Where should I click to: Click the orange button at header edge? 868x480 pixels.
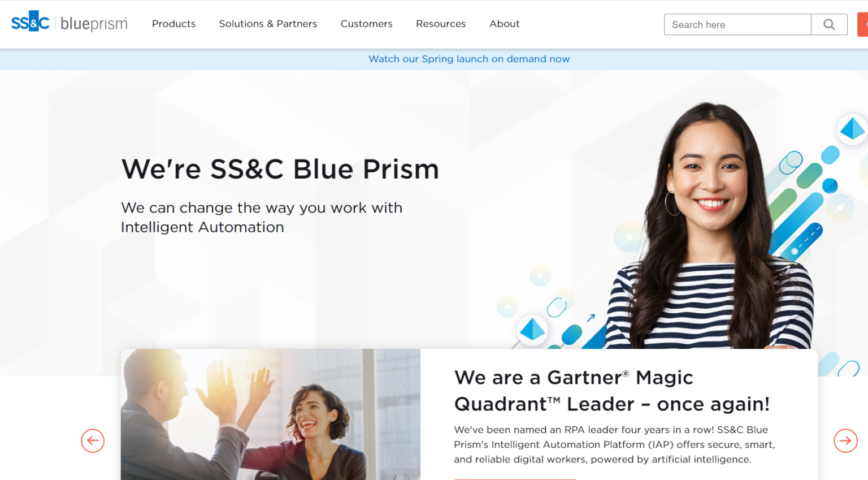point(863,24)
